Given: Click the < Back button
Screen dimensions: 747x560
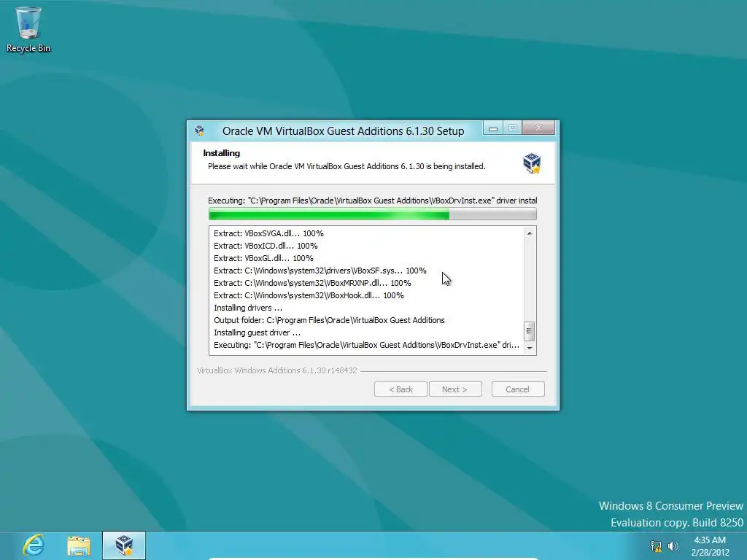Looking at the screenshot, I should (400, 389).
